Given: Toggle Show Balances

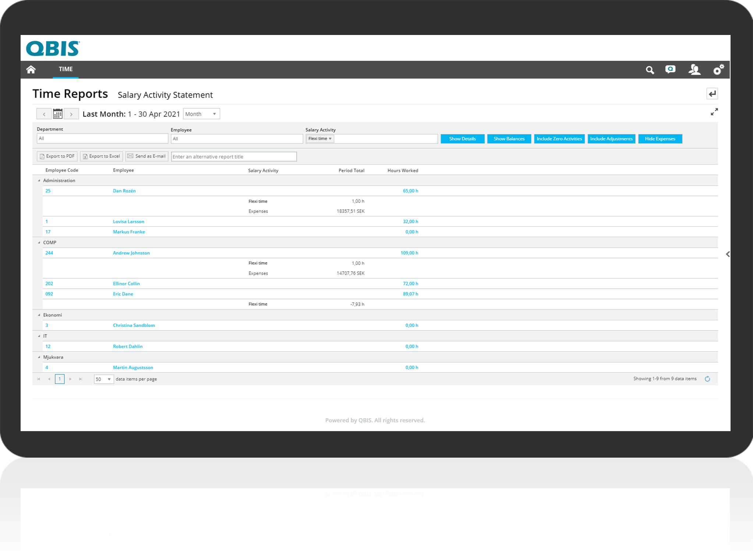Looking at the screenshot, I should pyautogui.click(x=509, y=139).
